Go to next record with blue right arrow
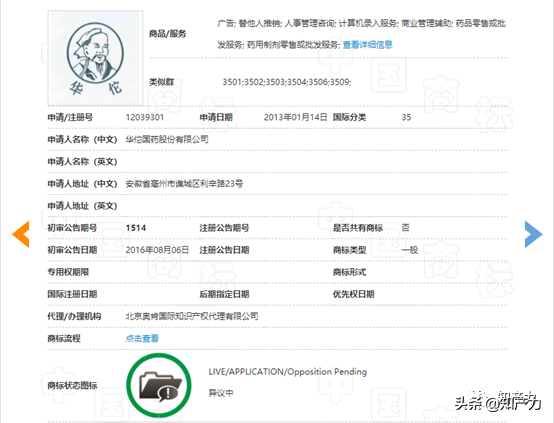The width and height of the screenshot is (554, 423). (x=534, y=234)
